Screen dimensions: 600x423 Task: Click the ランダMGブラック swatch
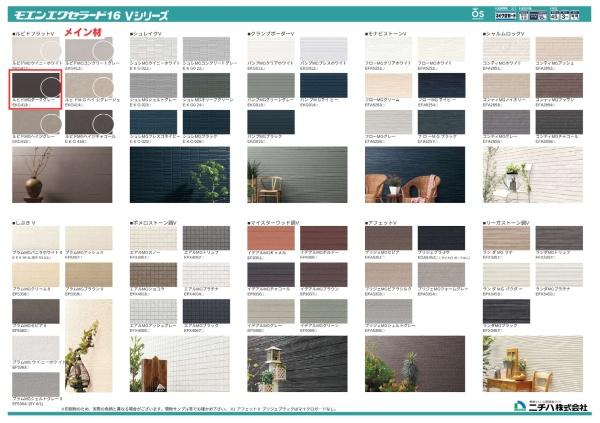(507, 311)
